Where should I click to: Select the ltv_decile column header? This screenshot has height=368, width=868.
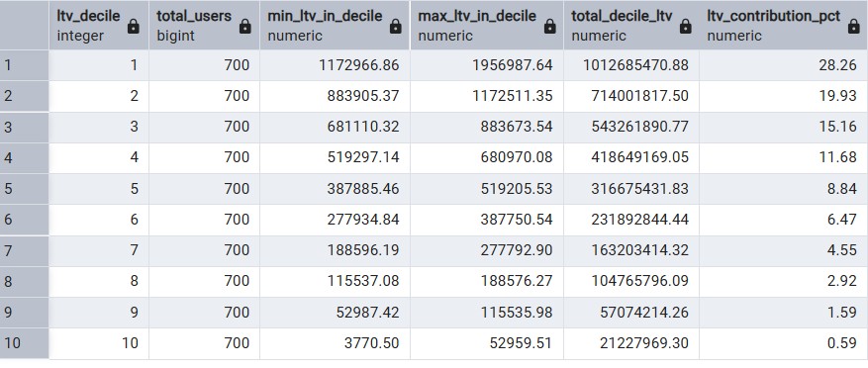coord(99,26)
